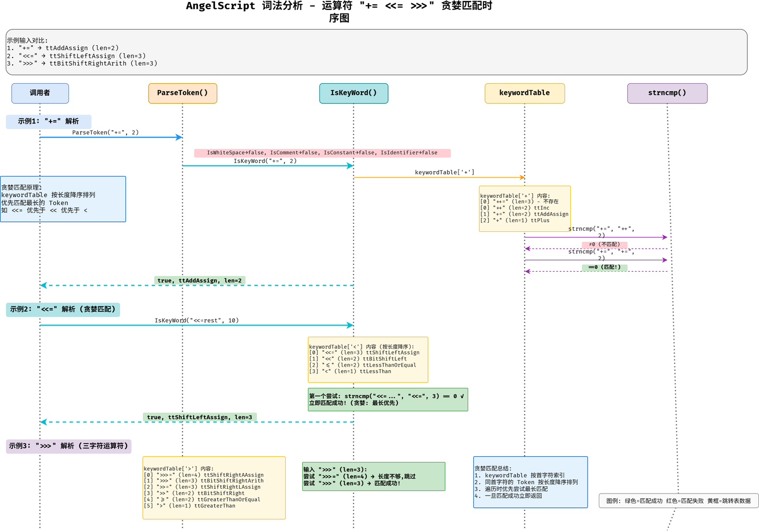Select the ≠0 (不匹配) red label
This screenshot has height=532, width=759.
point(605,244)
